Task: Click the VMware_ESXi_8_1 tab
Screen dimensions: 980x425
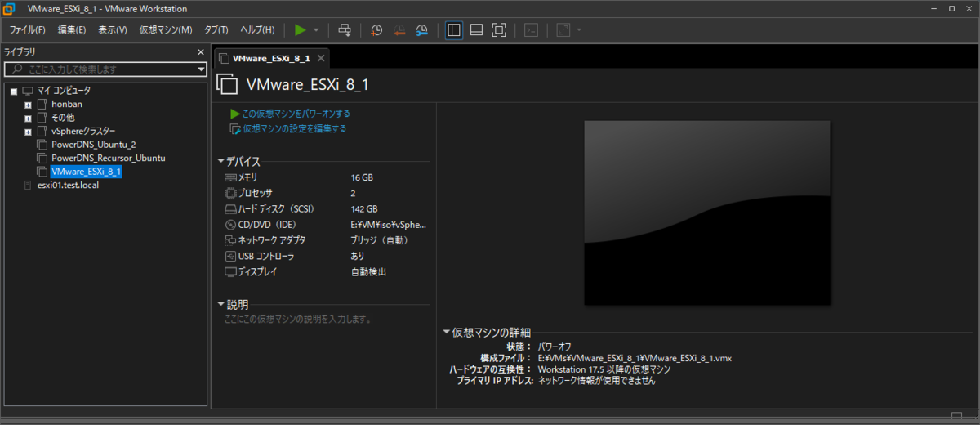Action: pyautogui.click(x=270, y=59)
